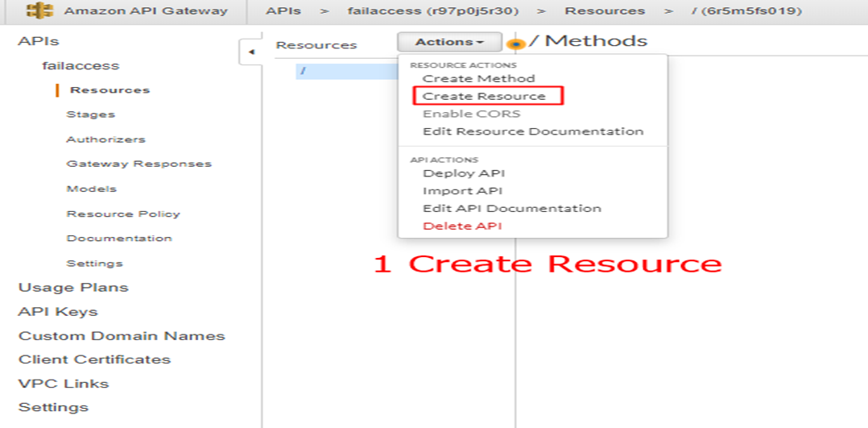This screenshot has width=868, height=428.
Task: Choose Import API from API actions
Action: coord(462,191)
